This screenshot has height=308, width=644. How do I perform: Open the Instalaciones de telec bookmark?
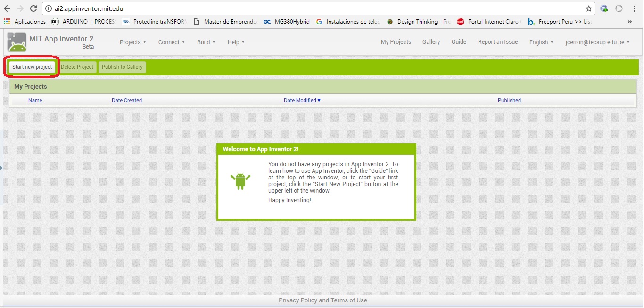pyautogui.click(x=348, y=22)
